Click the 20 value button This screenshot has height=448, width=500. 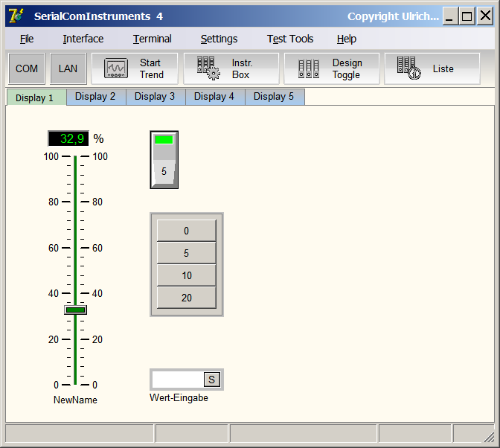click(x=187, y=298)
